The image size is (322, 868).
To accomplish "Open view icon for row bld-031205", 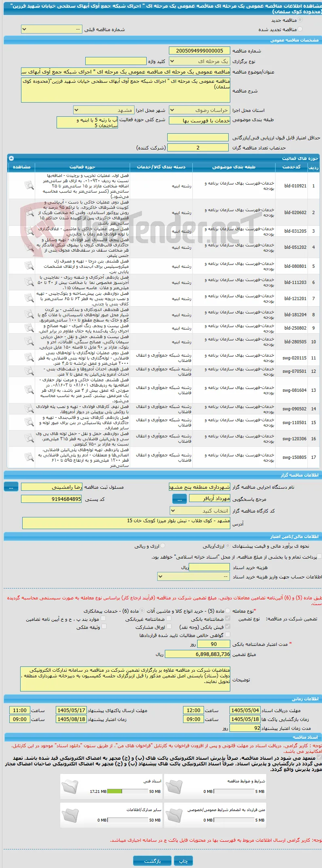I will pyautogui.click(x=29, y=231).
